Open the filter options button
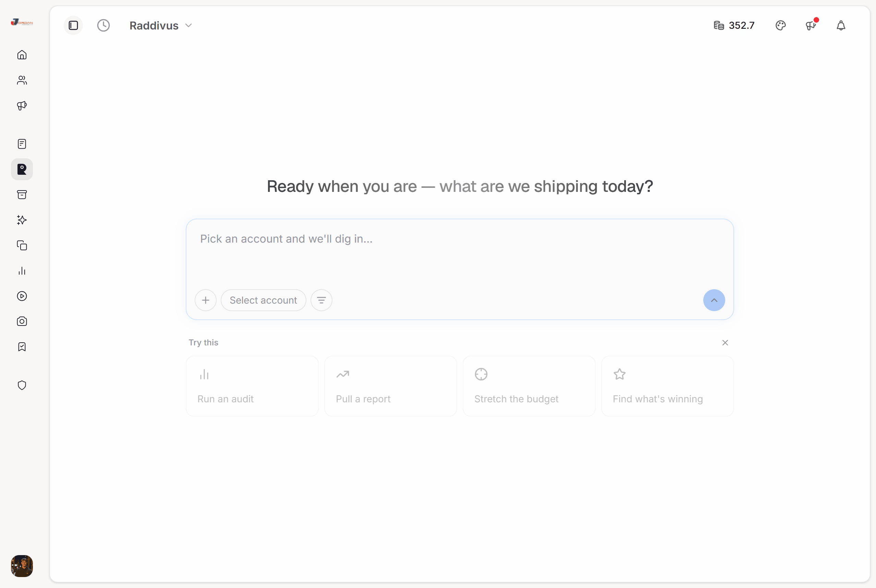This screenshot has width=876, height=588. tap(321, 300)
